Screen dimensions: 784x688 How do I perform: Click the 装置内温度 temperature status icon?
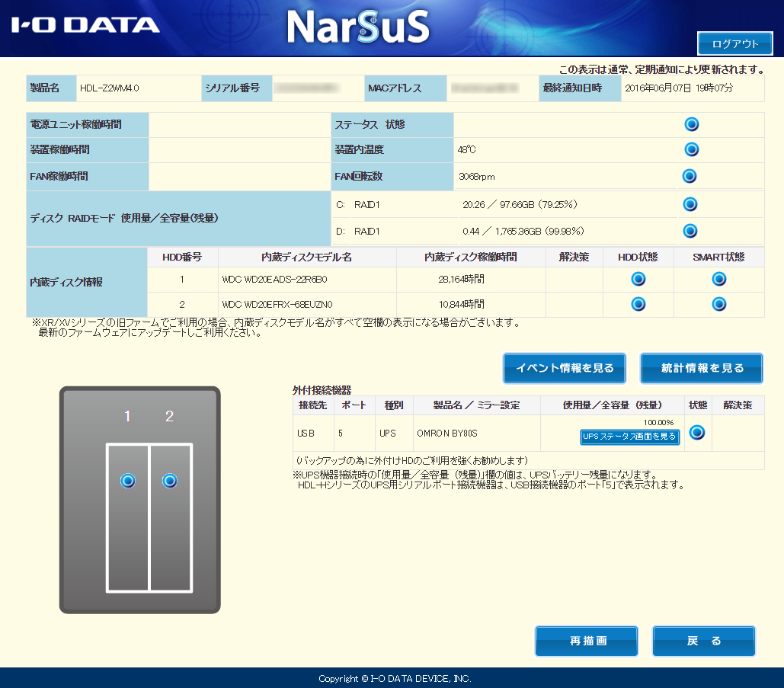(692, 149)
